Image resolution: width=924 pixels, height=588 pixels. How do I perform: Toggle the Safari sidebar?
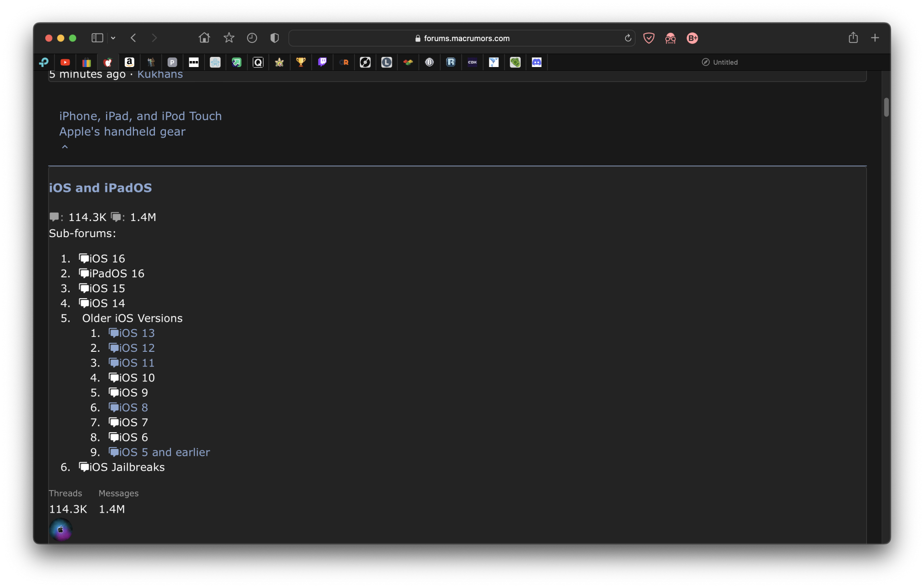click(97, 38)
